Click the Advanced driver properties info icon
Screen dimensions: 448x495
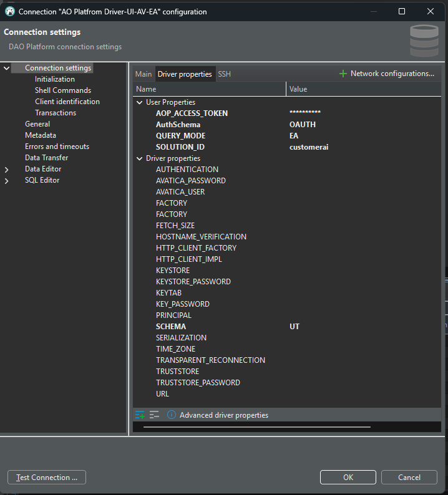tap(172, 415)
